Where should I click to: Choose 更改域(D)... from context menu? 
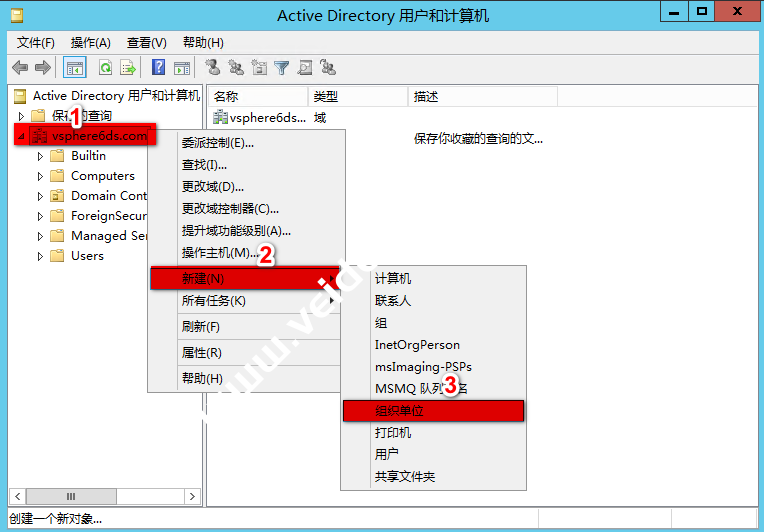247,187
